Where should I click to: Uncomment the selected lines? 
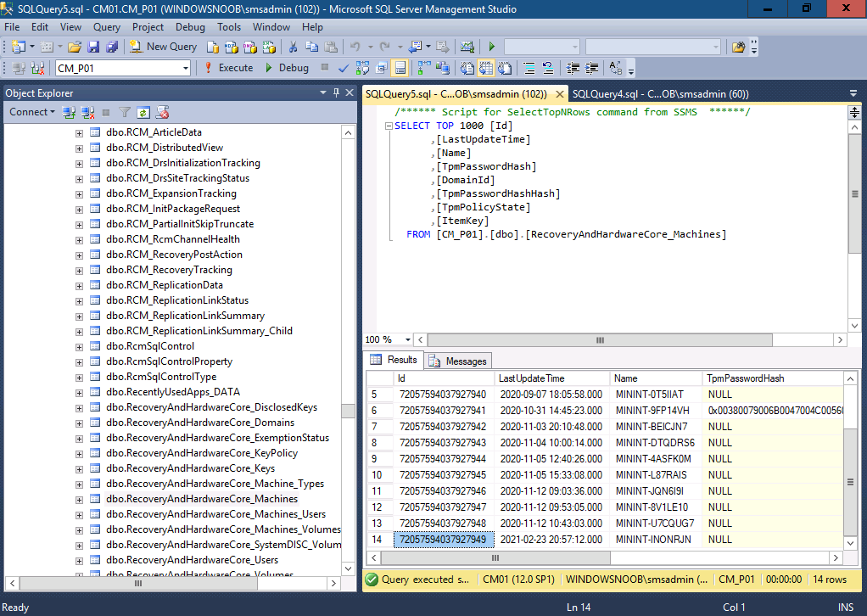pos(548,68)
